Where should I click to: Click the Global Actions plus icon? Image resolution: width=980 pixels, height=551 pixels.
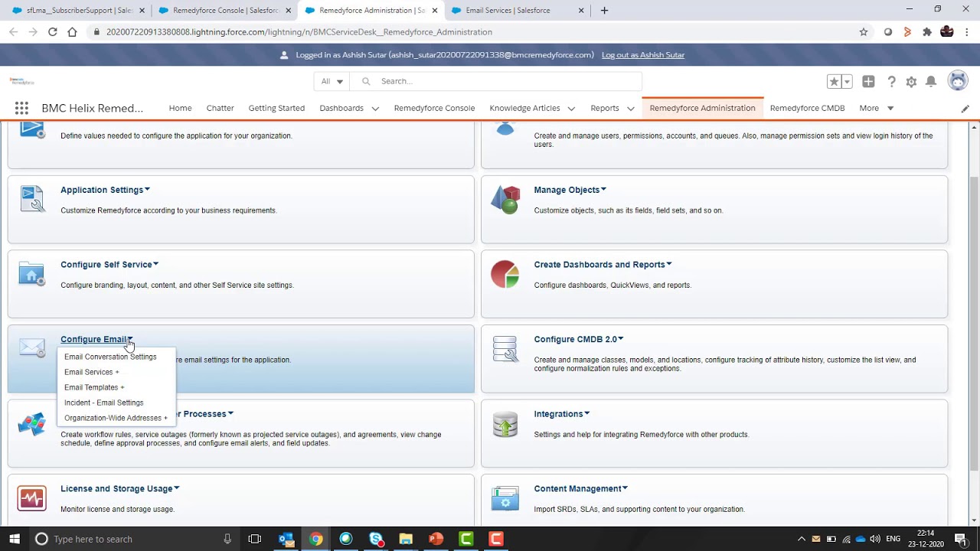click(x=868, y=81)
